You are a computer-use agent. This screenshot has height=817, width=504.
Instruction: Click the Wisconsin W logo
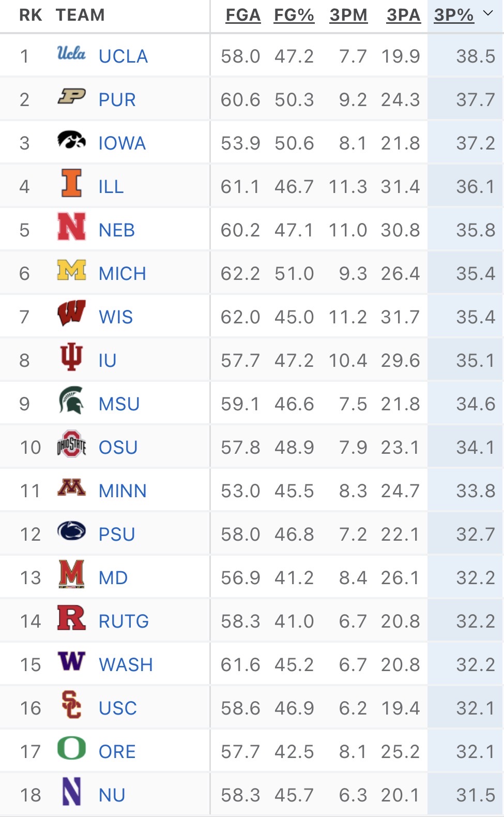[x=71, y=314]
